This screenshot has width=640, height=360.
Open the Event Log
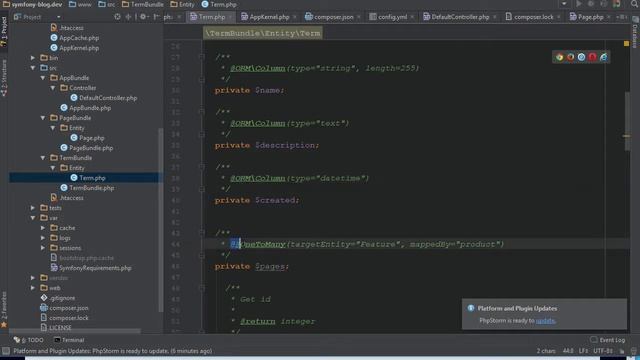(x=607, y=340)
